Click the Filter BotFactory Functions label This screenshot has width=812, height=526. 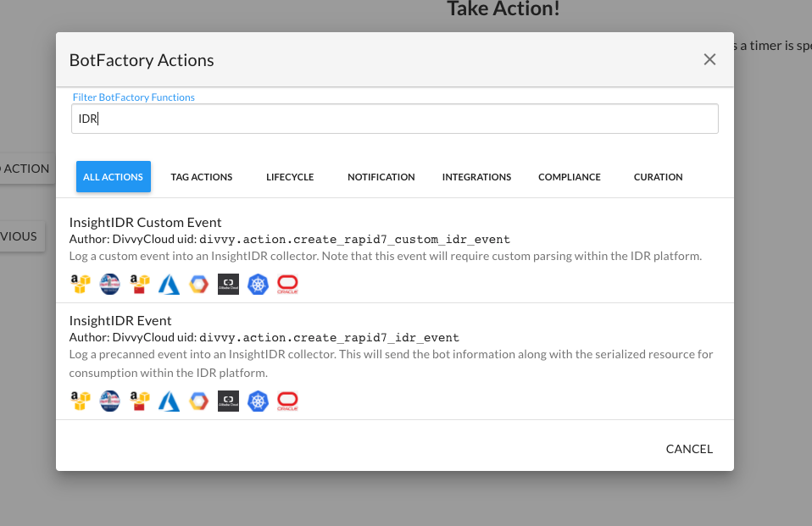coord(134,97)
